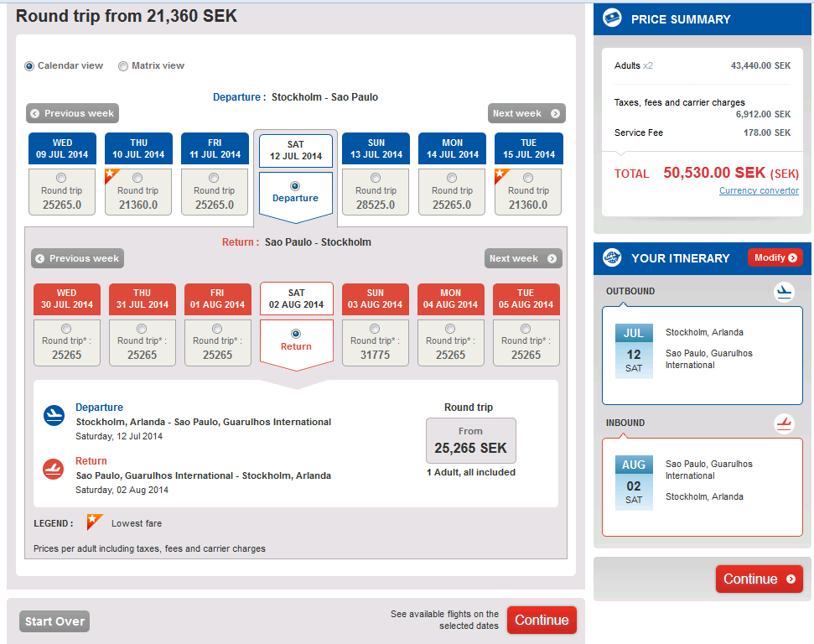814x644 pixels.
Task: Go to next week for return dates
Action: [x=522, y=258]
